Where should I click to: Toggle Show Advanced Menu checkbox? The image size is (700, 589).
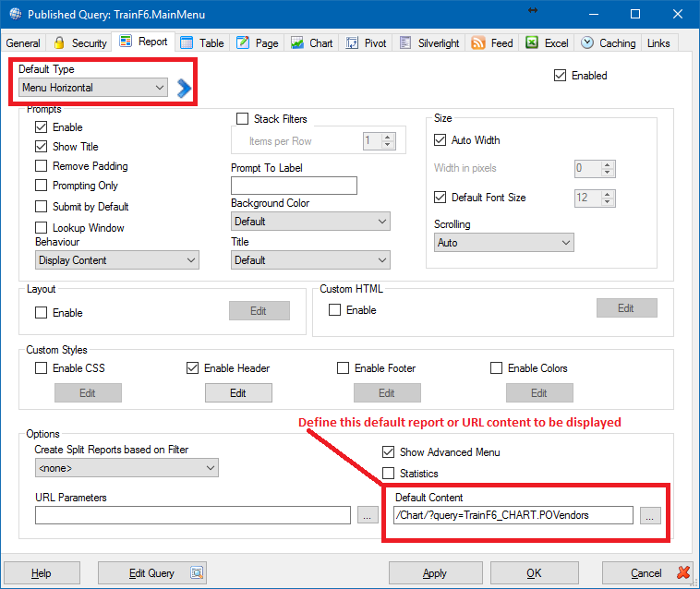(389, 452)
